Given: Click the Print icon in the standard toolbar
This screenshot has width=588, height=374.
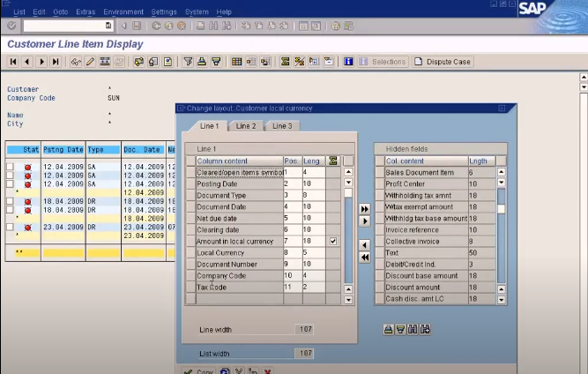Looking at the screenshot, I should pyautogui.click(x=201, y=26).
